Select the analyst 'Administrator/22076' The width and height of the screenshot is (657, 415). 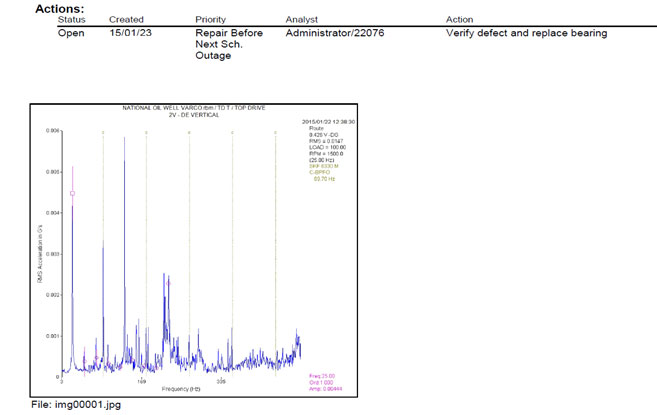(335, 33)
